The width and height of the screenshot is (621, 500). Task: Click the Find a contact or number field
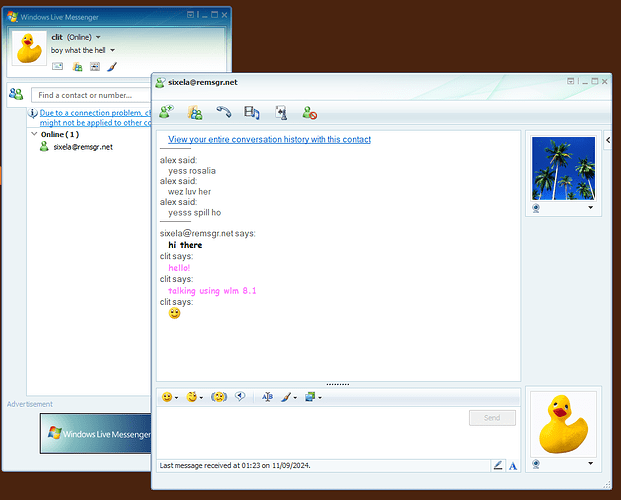90,95
